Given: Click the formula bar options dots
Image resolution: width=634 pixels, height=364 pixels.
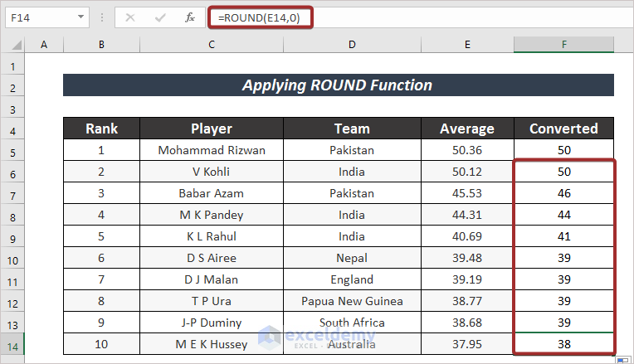Looking at the screenshot, I should tap(103, 17).
